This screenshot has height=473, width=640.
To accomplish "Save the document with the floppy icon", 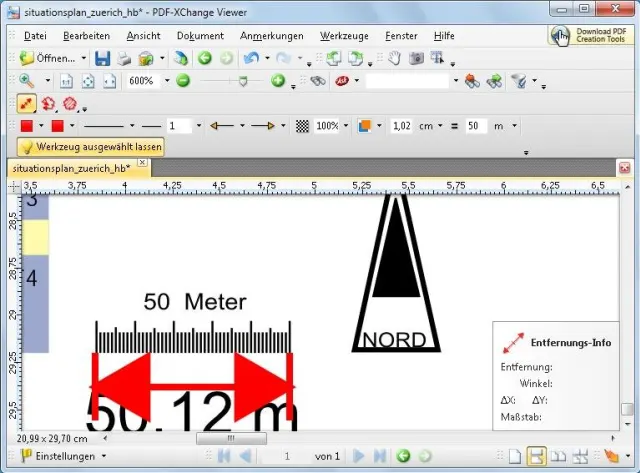I will click(102, 58).
